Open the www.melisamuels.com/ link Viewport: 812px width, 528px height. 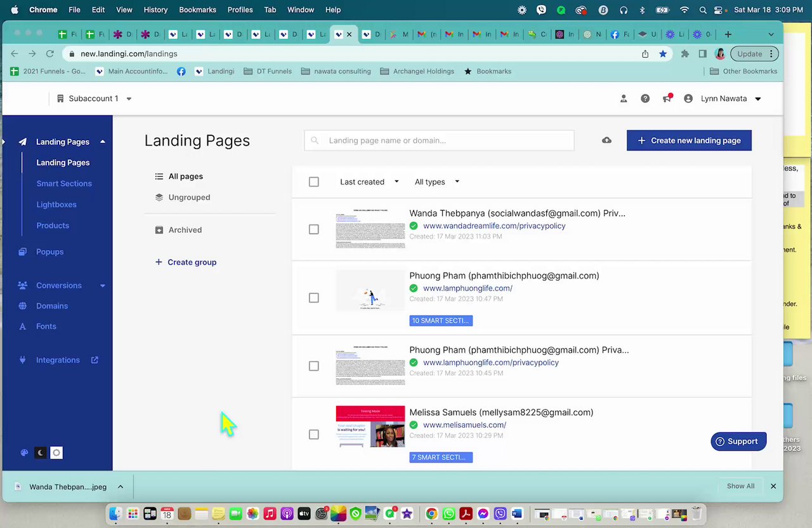pos(464,425)
